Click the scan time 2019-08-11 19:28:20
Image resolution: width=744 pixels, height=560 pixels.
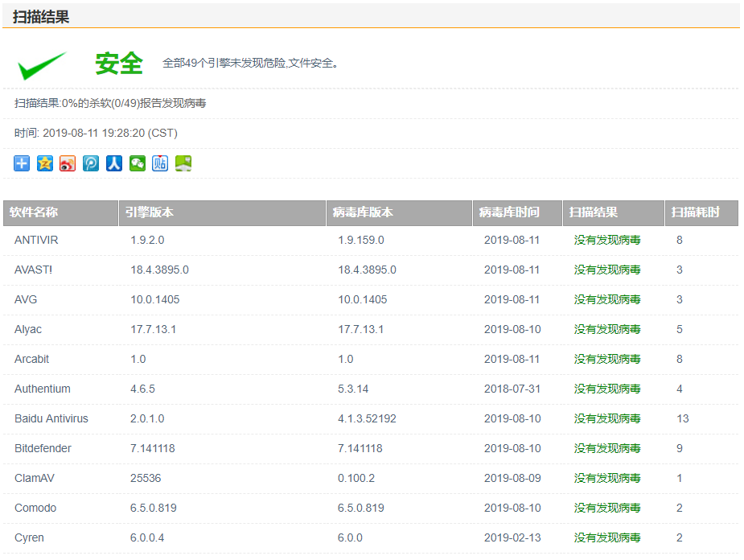[x=96, y=134]
